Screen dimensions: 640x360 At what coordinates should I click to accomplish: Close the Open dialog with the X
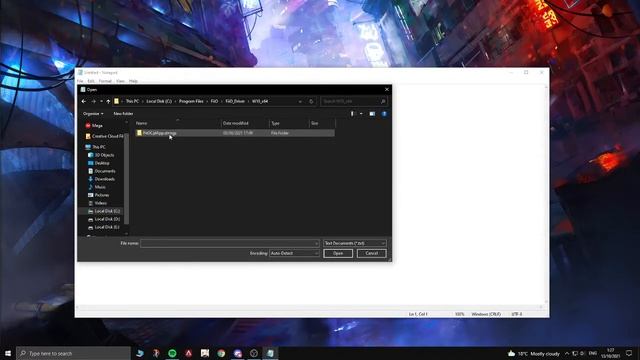pyautogui.click(x=387, y=89)
